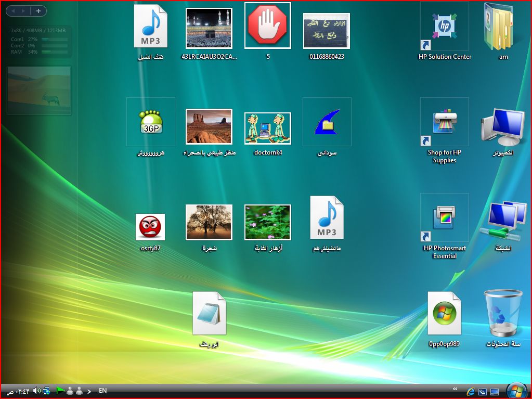Expand hidden tray icons with the arrow
Screen dimensions: 532x399
pyautogui.click(x=89, y=392)
